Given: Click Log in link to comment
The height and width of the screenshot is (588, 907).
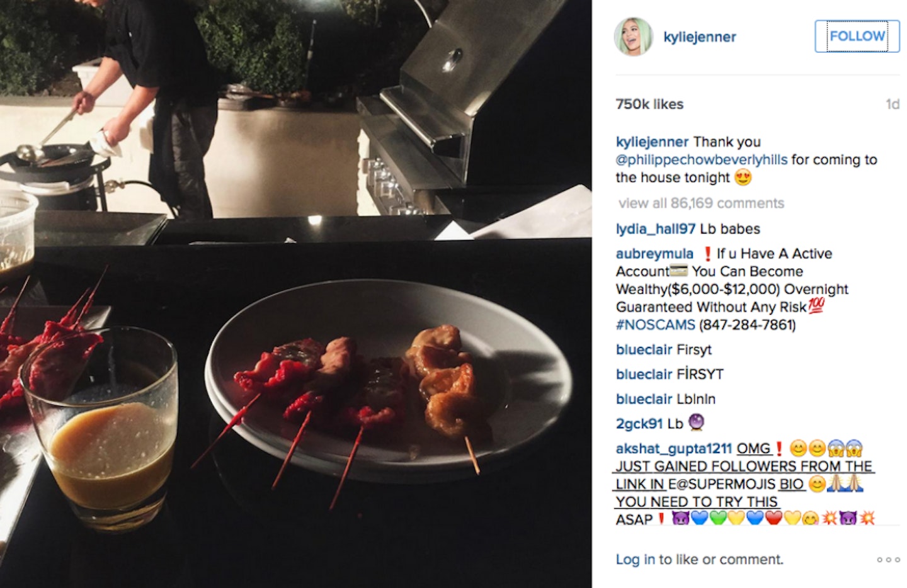Looking at the screenshot, I should [635, 560].
